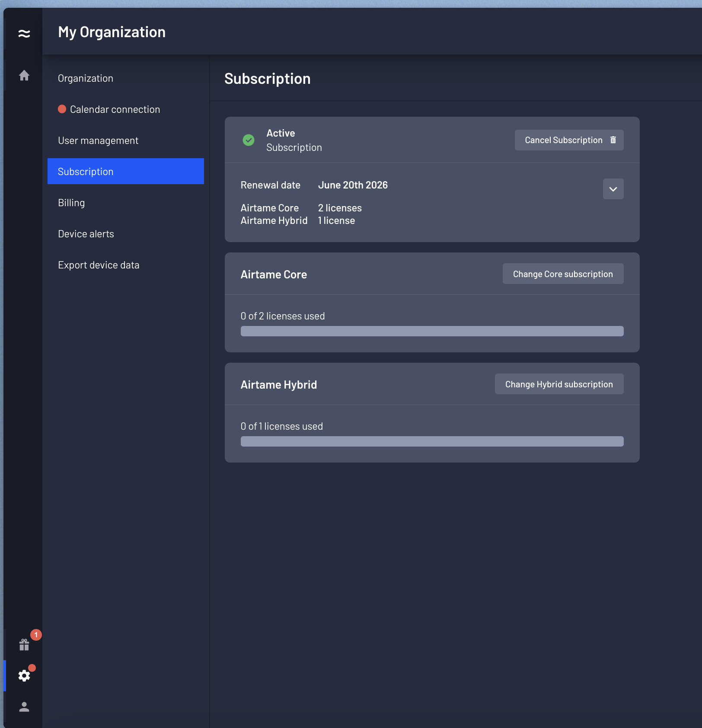Open Calendar connection settings
This screenshot has width=702, height=728.
click(115, 109)
